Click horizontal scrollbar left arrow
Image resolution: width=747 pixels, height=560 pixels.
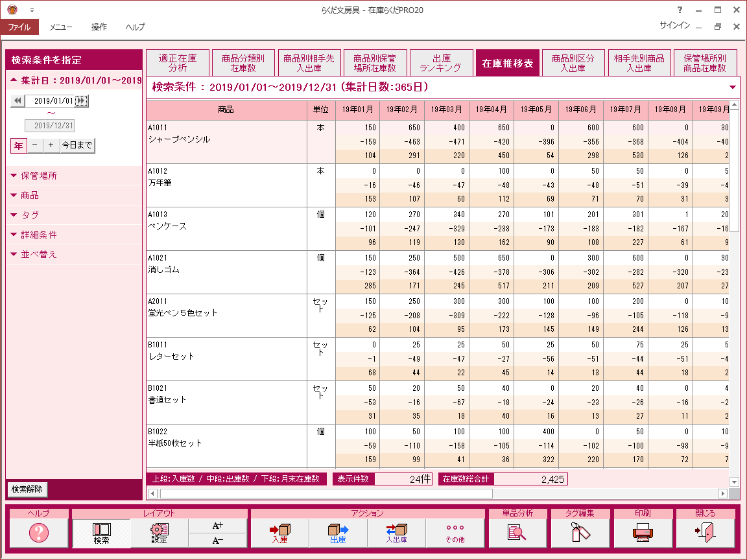click(x=153, y=493)
